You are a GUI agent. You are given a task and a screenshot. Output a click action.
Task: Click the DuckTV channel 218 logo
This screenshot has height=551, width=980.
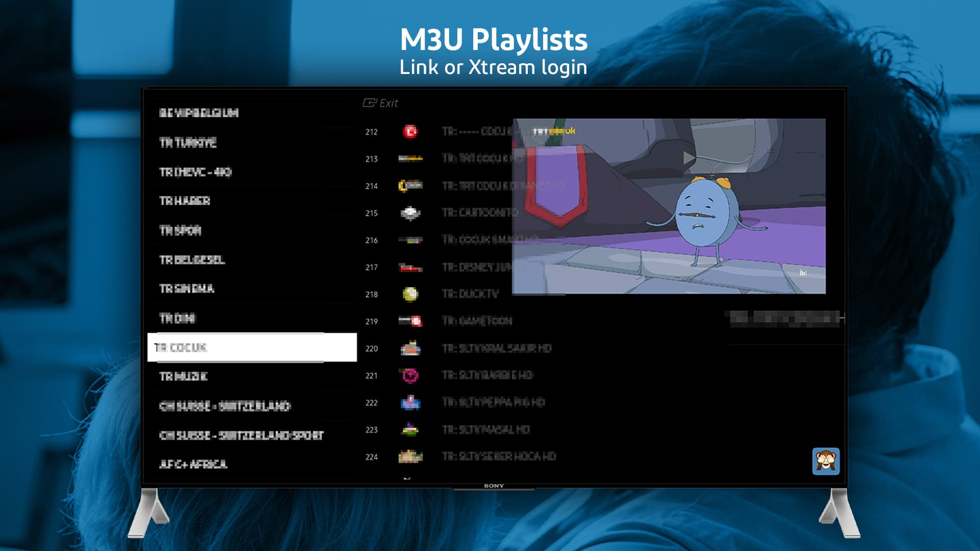tap(411, 294)
